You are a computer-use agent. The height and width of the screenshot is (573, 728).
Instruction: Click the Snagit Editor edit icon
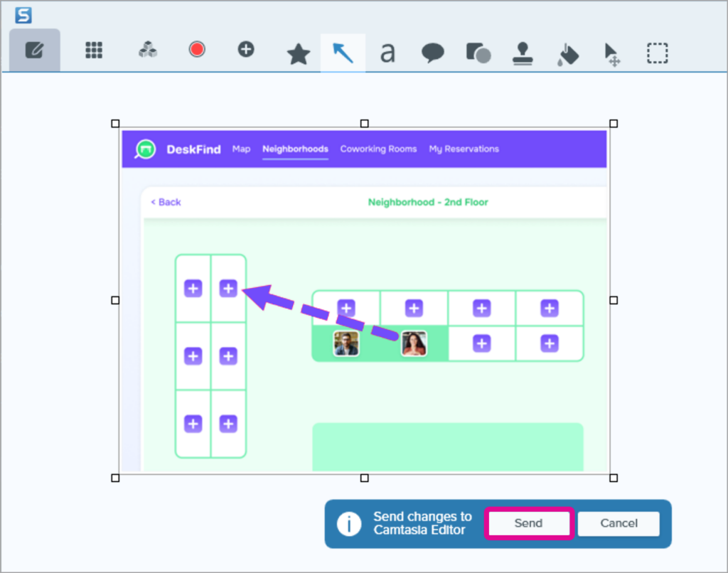[x=35, y=50]
